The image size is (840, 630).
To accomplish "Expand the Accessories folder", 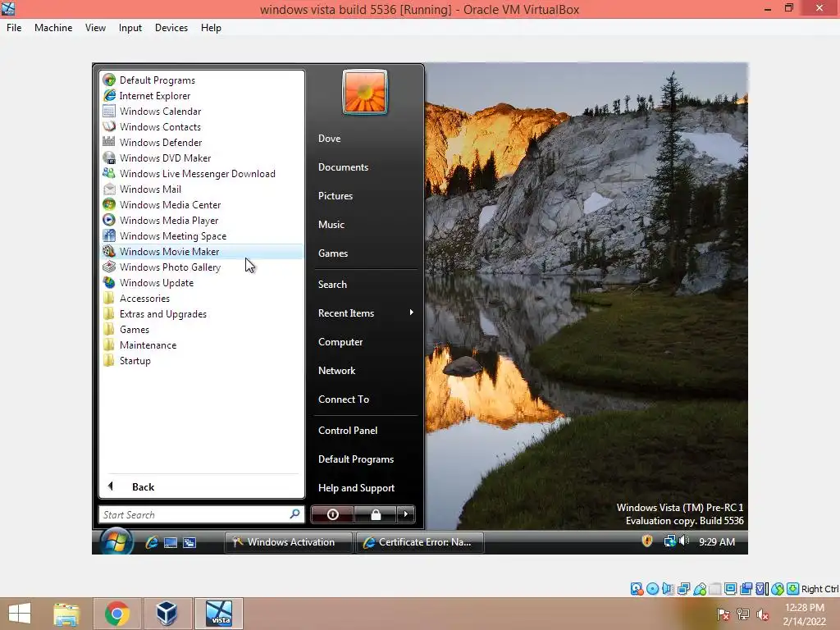I will pos(202,298).
